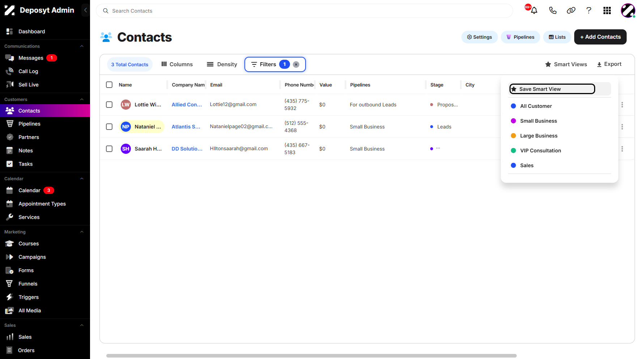Clear the active filter with the x icon

coord(296,64)
